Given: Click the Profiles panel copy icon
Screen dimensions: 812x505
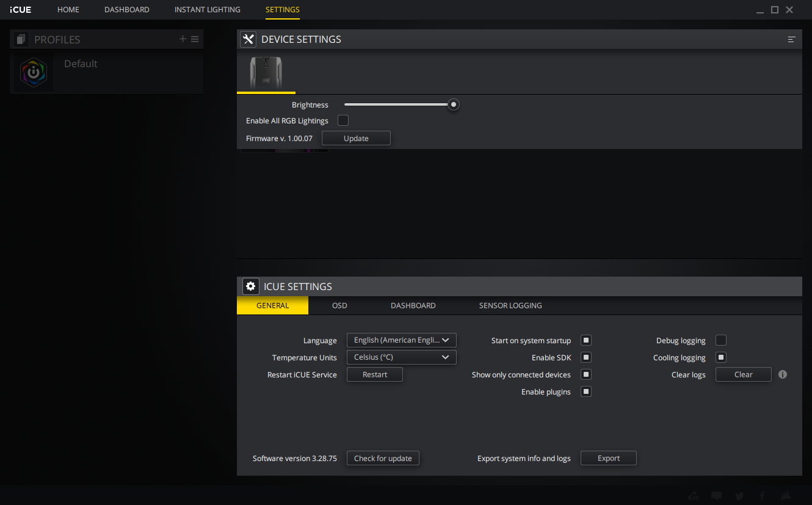Looking at the screenshot, I should click(x=21, y=39).
